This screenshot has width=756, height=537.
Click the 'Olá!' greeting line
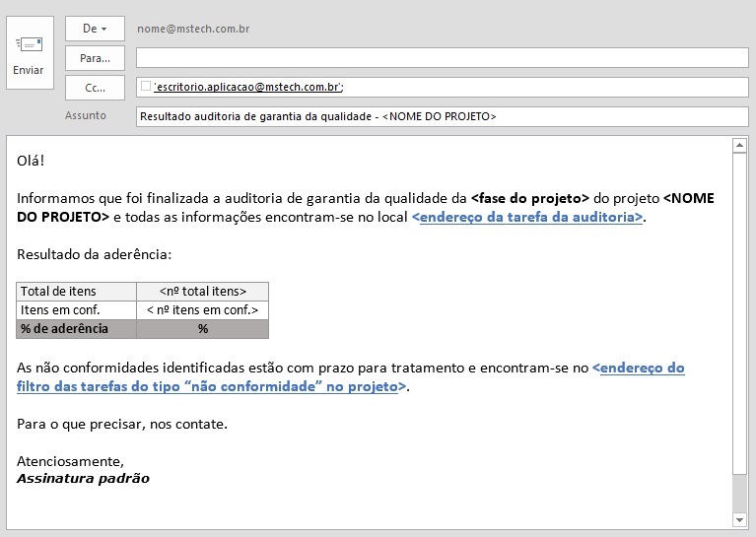31,161
